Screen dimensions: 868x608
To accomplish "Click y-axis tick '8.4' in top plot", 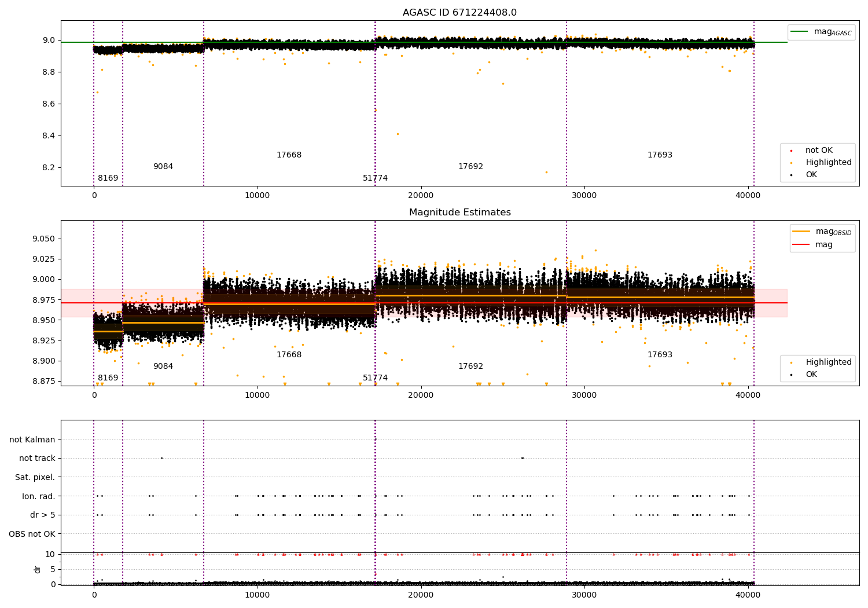I will [48, 136].
